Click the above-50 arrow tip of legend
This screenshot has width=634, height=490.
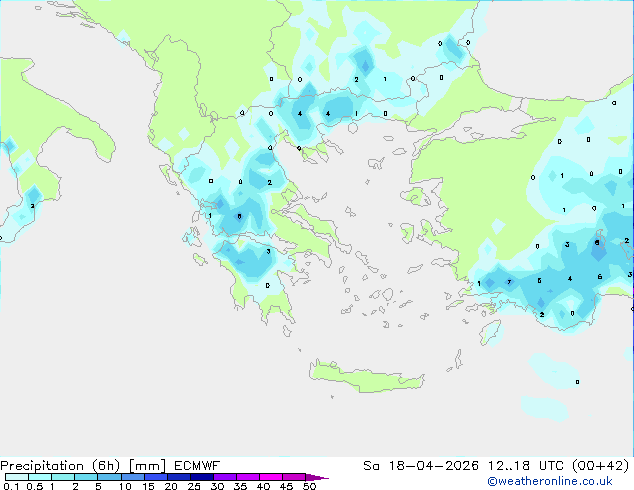click(x=317, y=477)
